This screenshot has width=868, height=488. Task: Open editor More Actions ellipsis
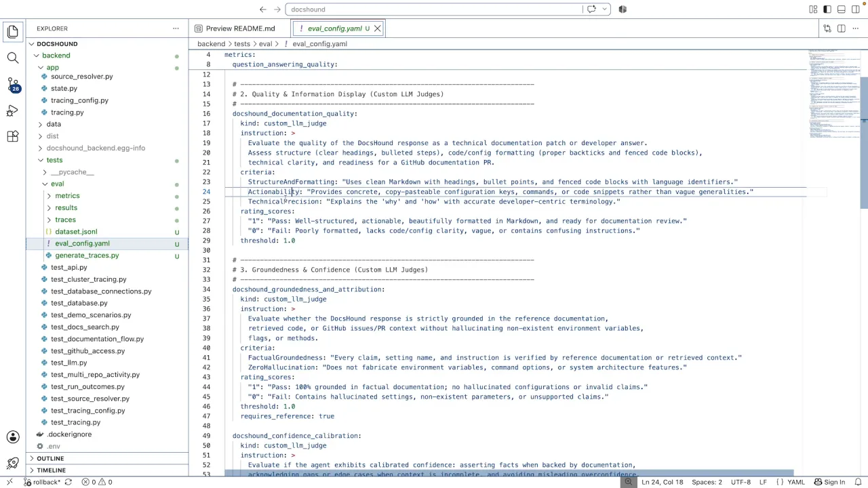pos(856,28)
